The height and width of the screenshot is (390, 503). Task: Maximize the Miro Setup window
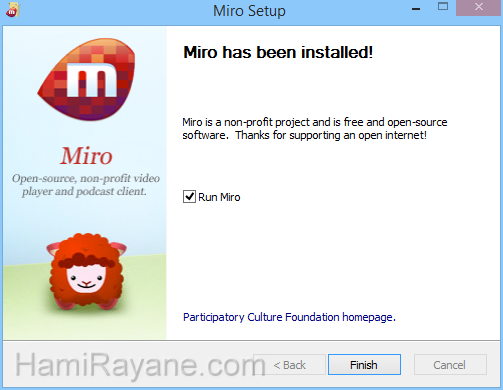[x=443, y=7]
